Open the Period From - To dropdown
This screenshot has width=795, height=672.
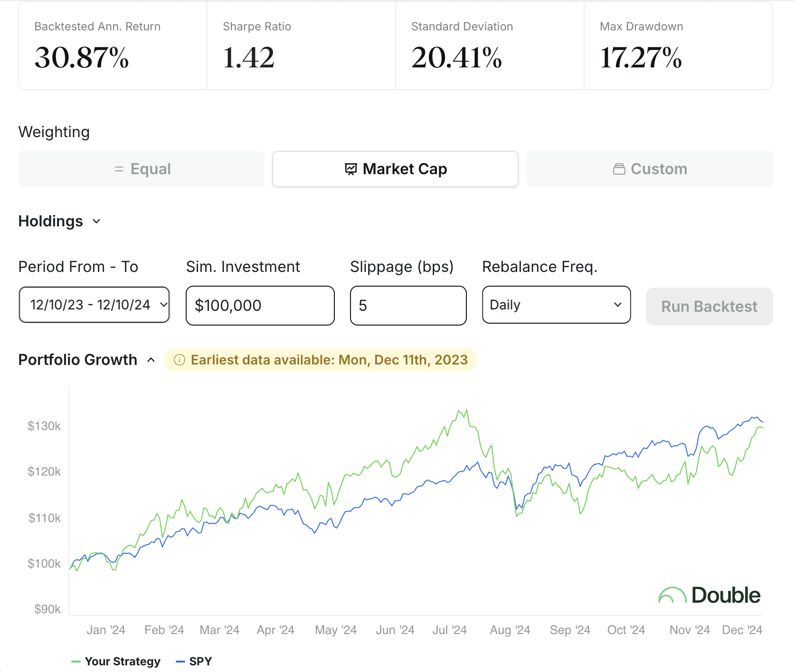point(94,305)
